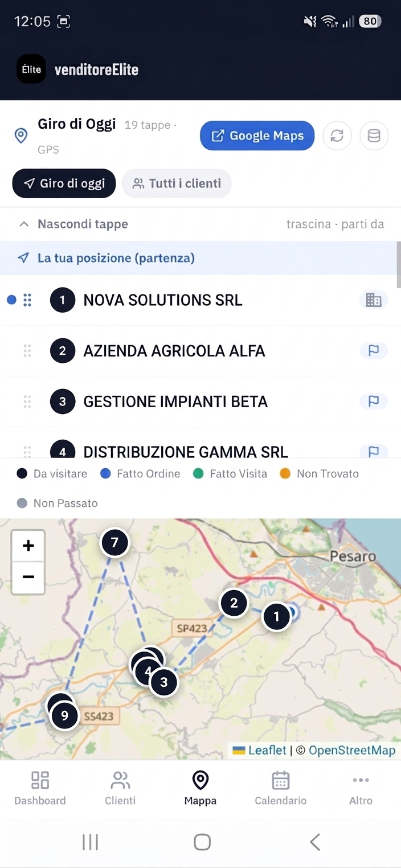Open Android recent apps button
The width and height of the screenshot is (401, 868).
click(x=90, y=842)
